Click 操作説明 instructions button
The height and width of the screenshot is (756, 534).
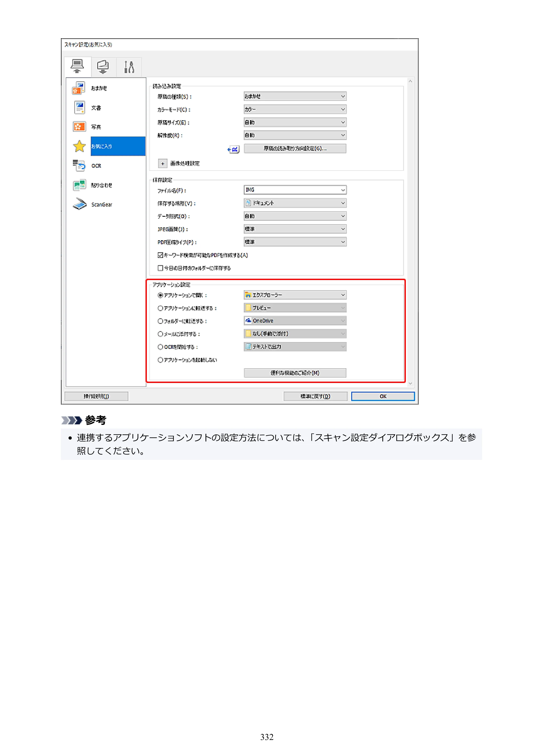point(96,396)
